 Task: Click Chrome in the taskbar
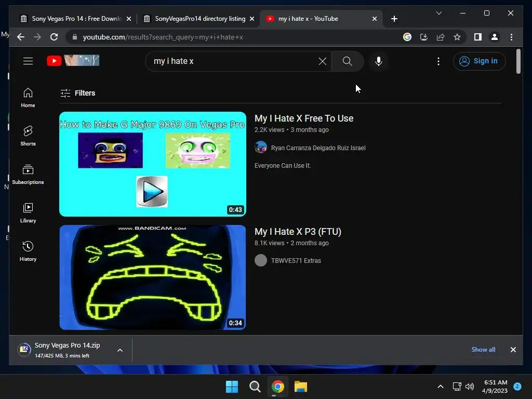277,387
